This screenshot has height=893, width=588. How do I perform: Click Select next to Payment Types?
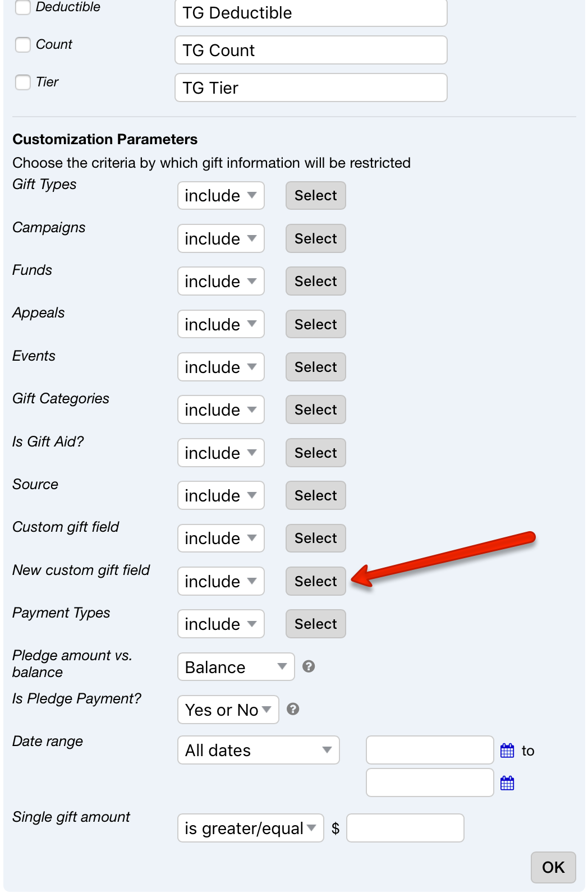[x=315, y=624]
